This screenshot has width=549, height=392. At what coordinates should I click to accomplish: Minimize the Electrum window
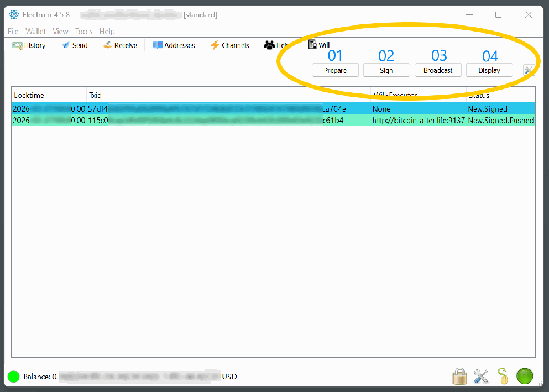click(469, 15)
